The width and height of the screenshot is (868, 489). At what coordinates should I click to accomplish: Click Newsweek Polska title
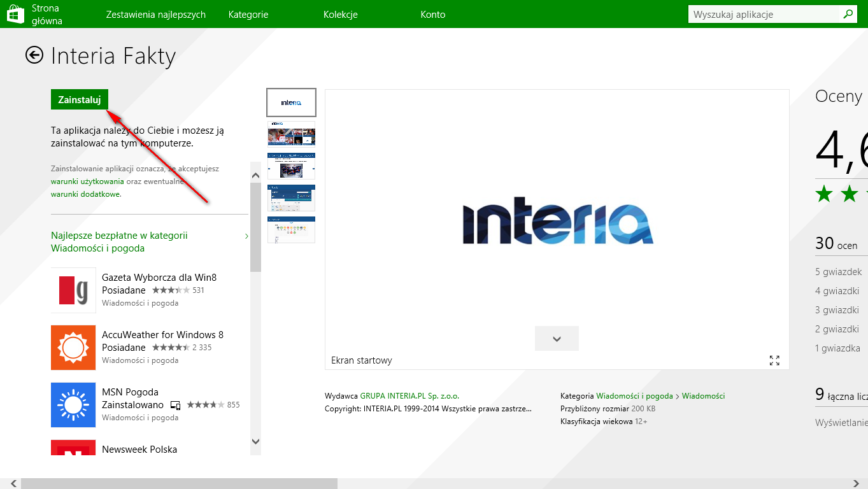click(139, 450)
